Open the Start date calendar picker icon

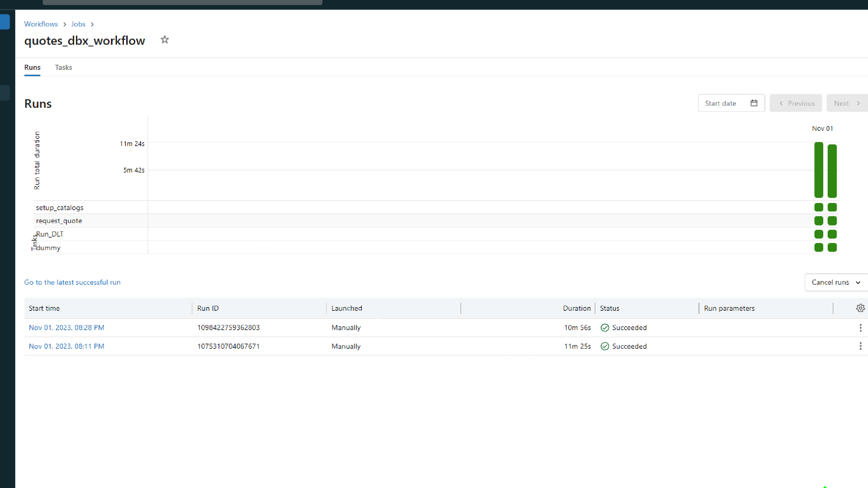(x=754, y=103)
